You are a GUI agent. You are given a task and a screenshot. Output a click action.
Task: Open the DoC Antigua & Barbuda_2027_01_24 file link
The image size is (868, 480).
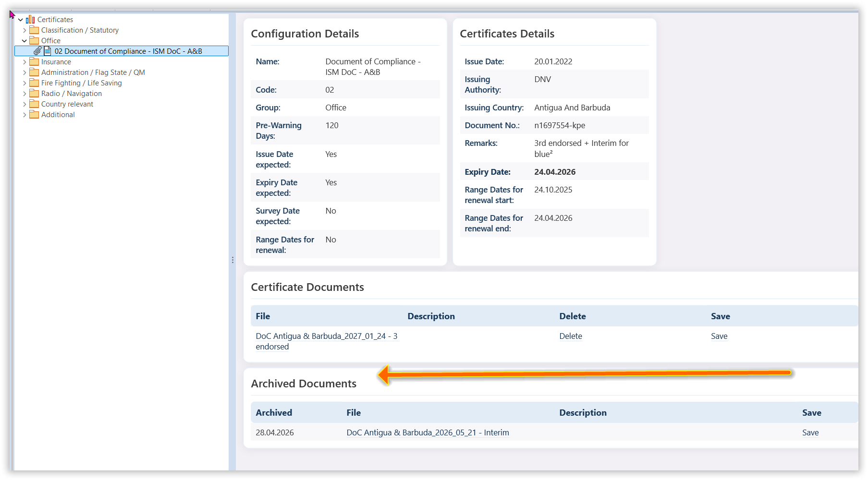[327, 341]
